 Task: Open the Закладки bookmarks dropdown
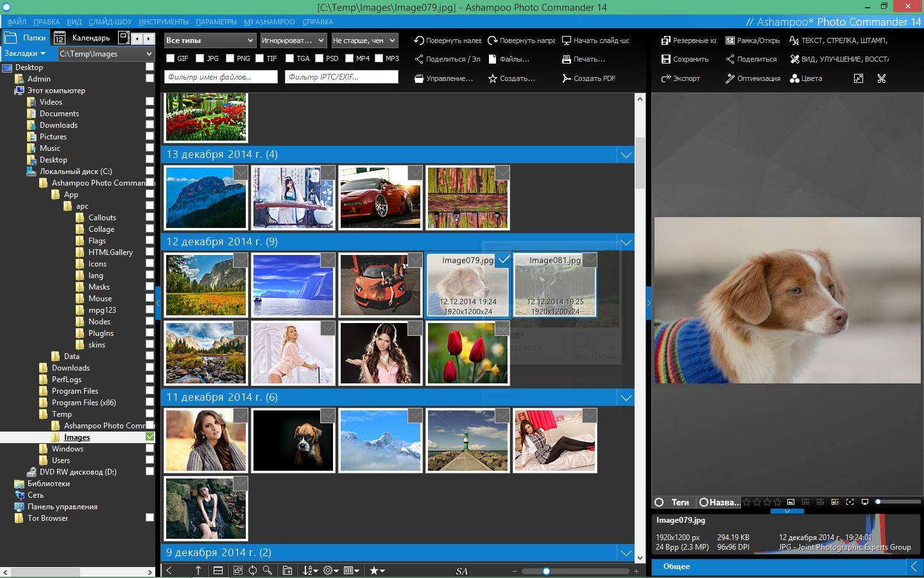point(26,53)
